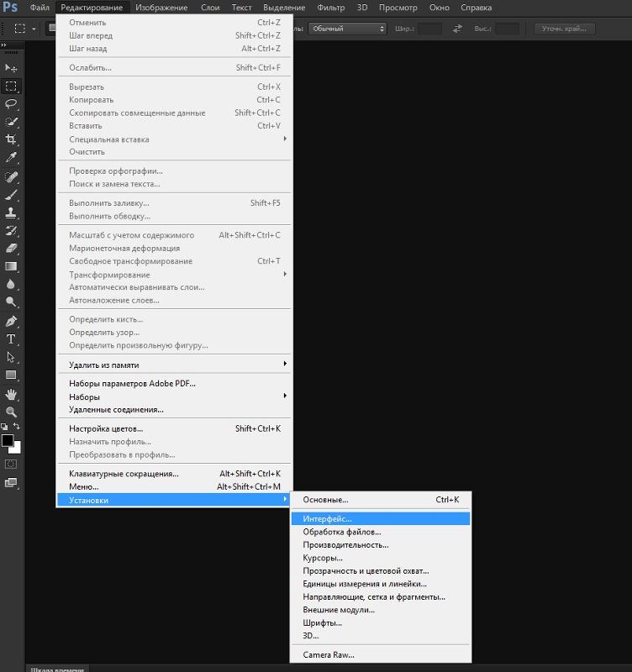Open Производительность... preferences
Viewport: 632px width, 672px height.
381,544
